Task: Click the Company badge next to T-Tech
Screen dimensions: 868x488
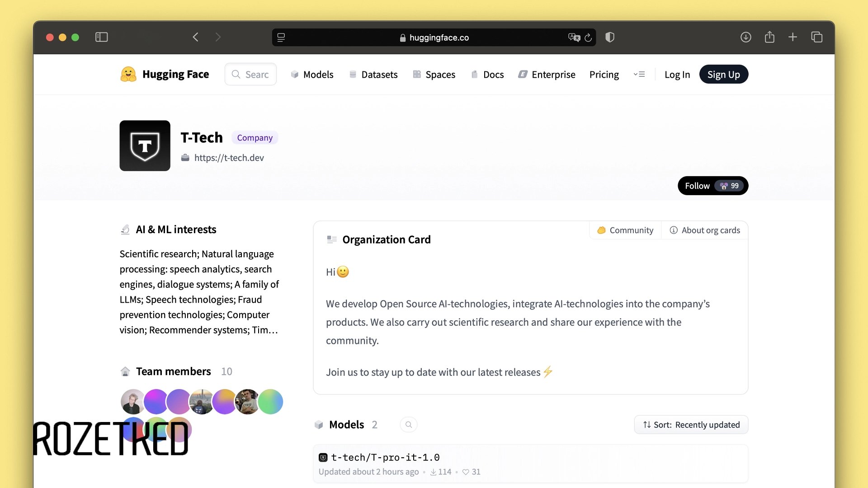Action: tap(255, 138)
